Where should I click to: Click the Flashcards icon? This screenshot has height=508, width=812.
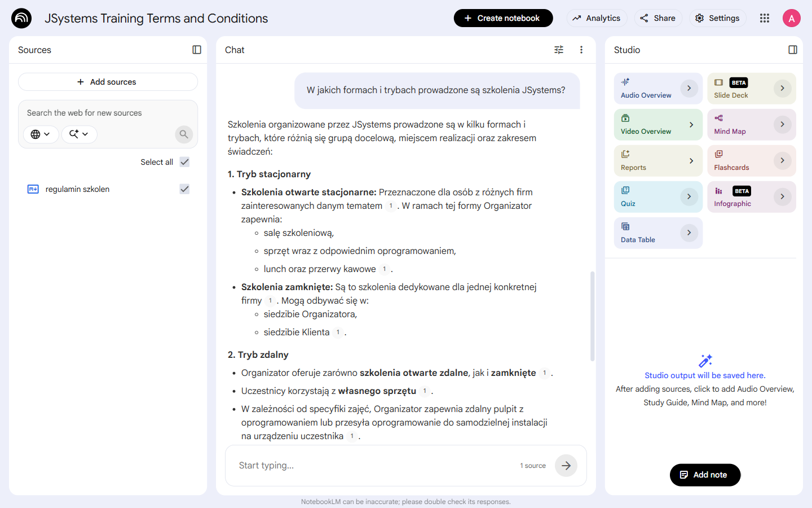point(718,154)
